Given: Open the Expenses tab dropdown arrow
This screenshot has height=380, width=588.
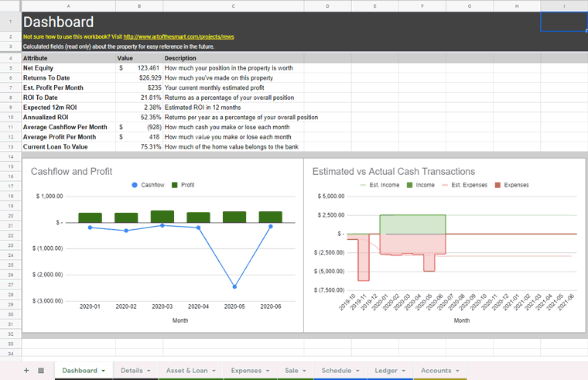Looking at the screenshot, I should [268, 371].
